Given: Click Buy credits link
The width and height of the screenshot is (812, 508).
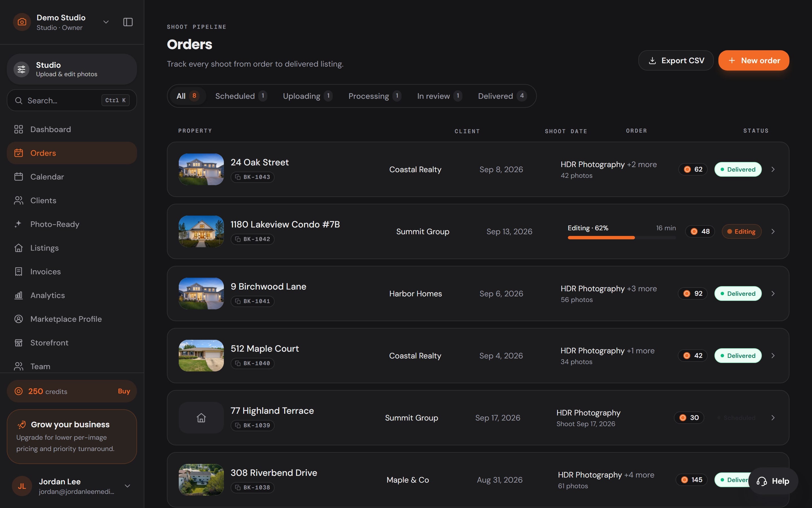Looking at the screenshot, I should 124,391.
